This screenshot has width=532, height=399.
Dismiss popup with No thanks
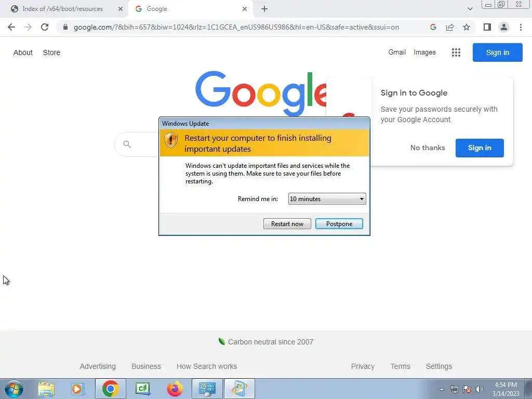point(428,148)
